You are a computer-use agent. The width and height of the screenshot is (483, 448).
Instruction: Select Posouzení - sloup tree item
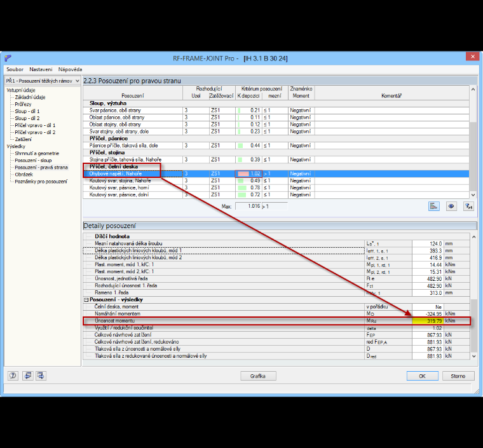point(33,160)
